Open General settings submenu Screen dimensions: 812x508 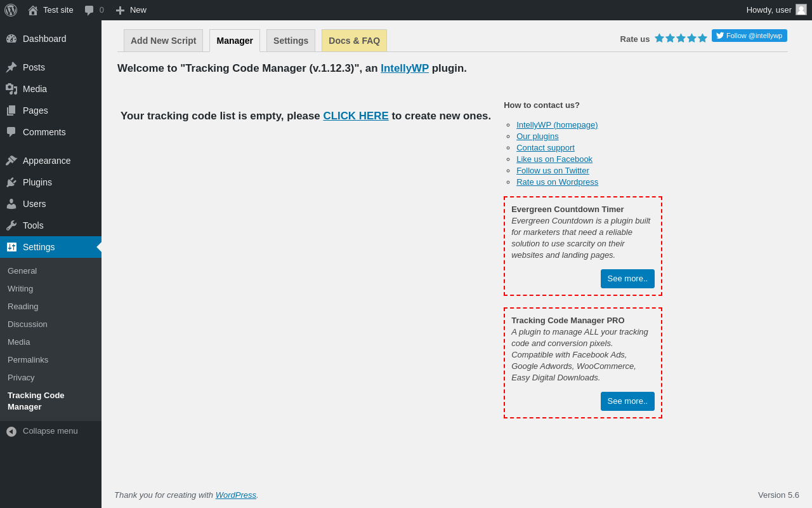pos(22,271)
